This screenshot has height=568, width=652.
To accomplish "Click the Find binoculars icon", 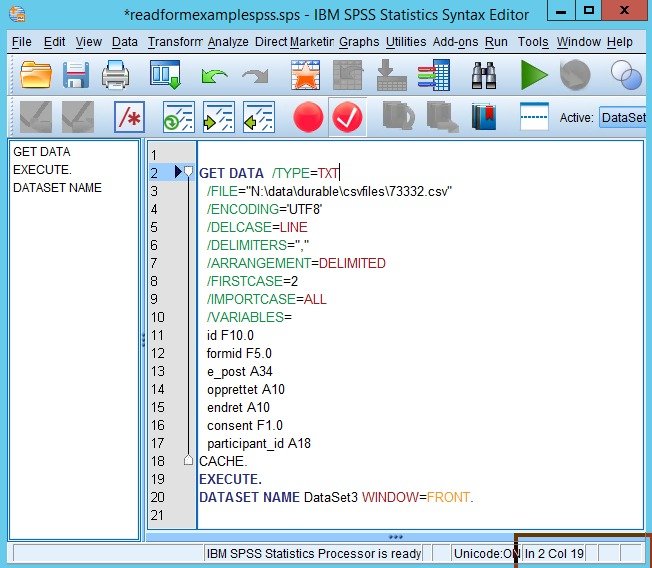I will (485, 75).
